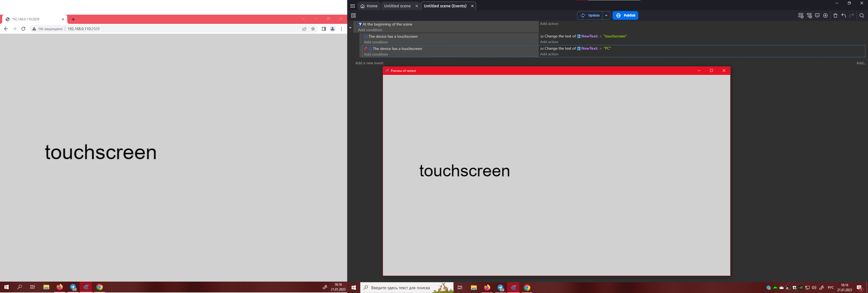The width and height of the screenshot is (868, 293).
Task: Redo change with redo arrow icon
Action: pyautogui.click(x=852, y=15)
